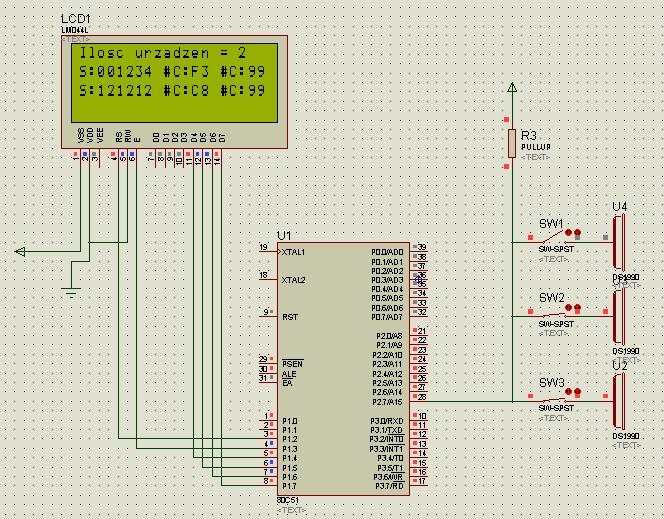664x519 pixels.
Task: Toggle SW1 using its right red actuator dot
Action: click(577, 232)
